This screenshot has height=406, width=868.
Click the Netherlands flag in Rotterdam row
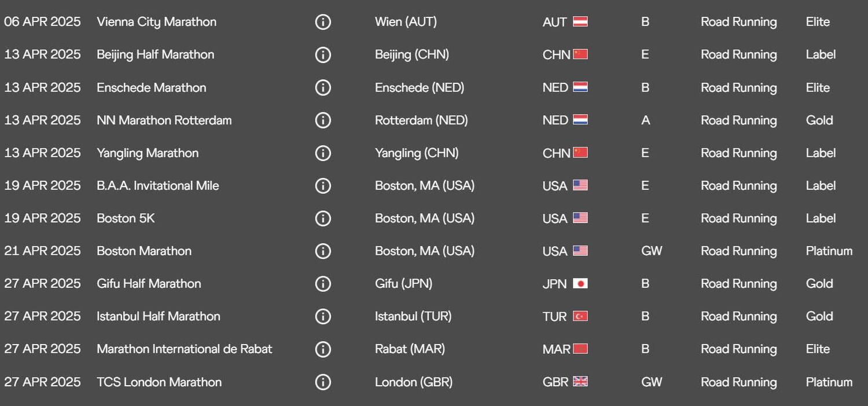pyautogui.click(x=580, y=120)
